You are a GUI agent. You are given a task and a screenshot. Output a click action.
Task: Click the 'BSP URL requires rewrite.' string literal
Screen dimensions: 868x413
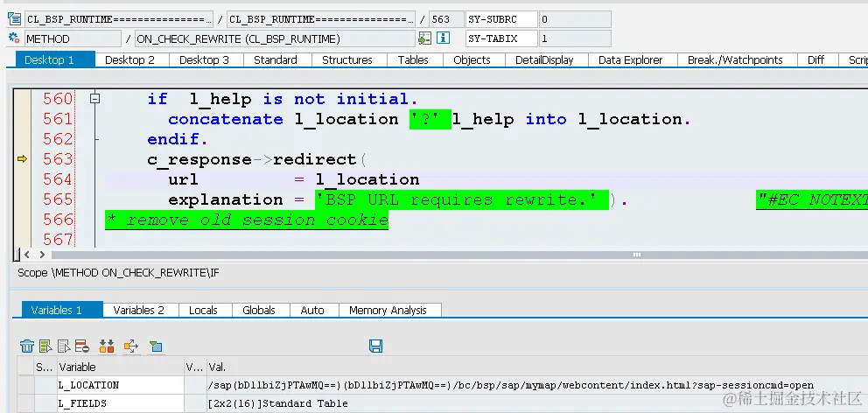462,199
